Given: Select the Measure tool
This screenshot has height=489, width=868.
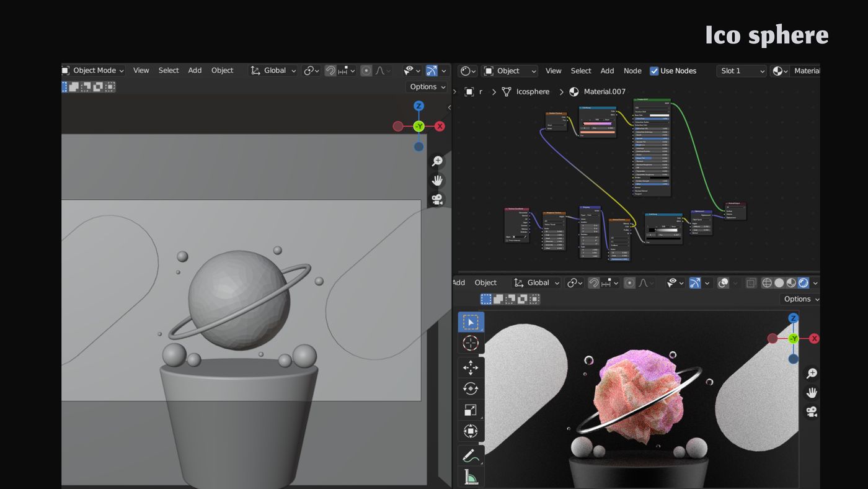Looking at the screenshot, I should click(471, 477).
